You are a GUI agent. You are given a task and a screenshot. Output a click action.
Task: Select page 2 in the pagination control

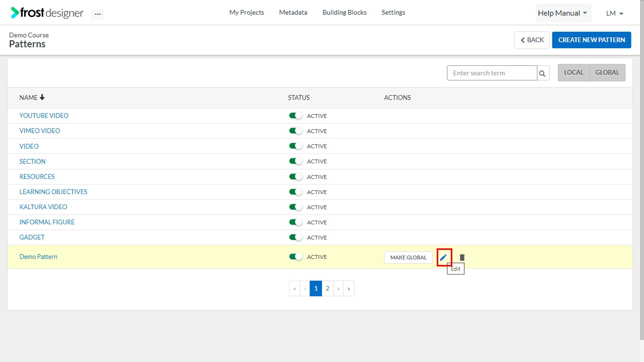(x=327, y=288)
